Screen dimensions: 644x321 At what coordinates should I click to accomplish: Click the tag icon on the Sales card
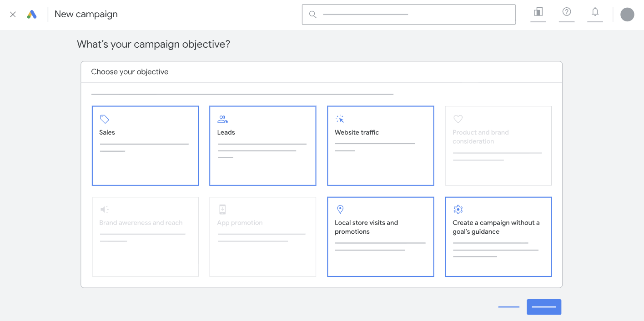[105, 119]
